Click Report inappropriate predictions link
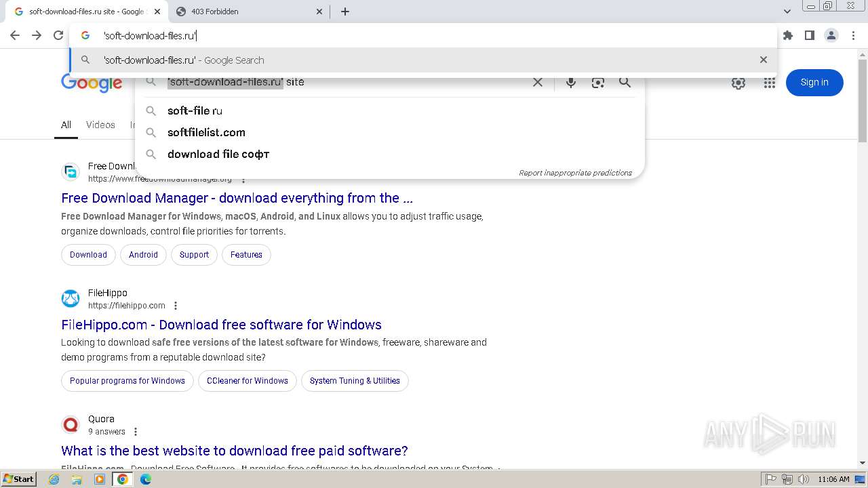This screenshot has height=488, width=868. pos(575,173)
